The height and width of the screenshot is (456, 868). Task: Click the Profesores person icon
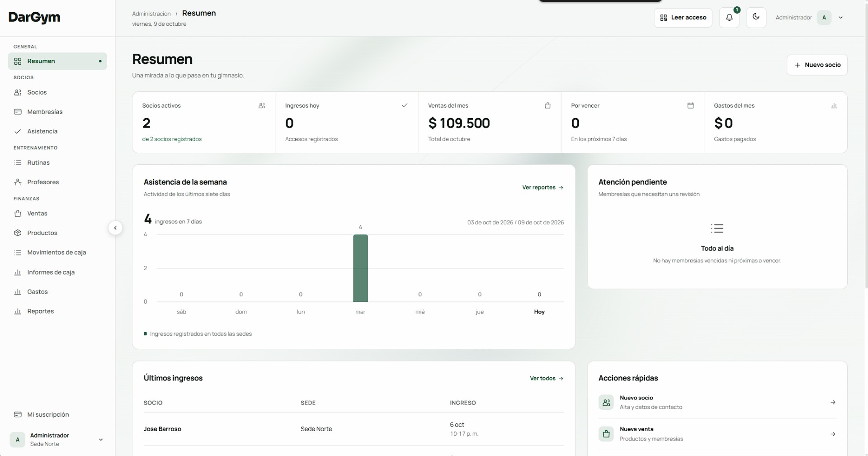(18, 182)
